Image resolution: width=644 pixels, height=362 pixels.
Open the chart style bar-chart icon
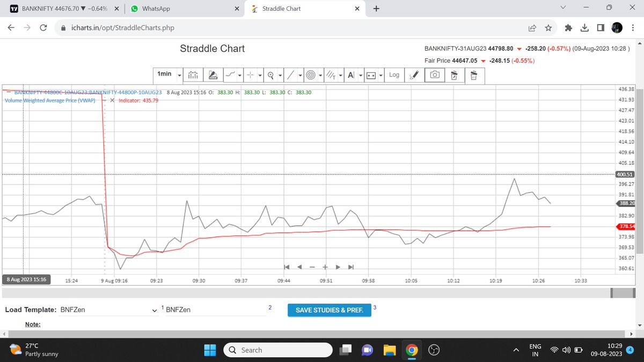click(x=193, y=75)
